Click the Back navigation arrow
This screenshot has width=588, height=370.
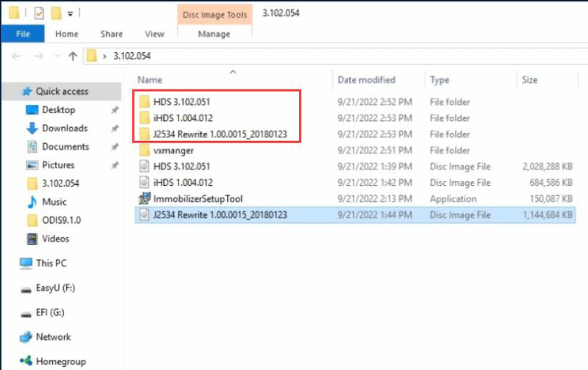pos(16,57)
